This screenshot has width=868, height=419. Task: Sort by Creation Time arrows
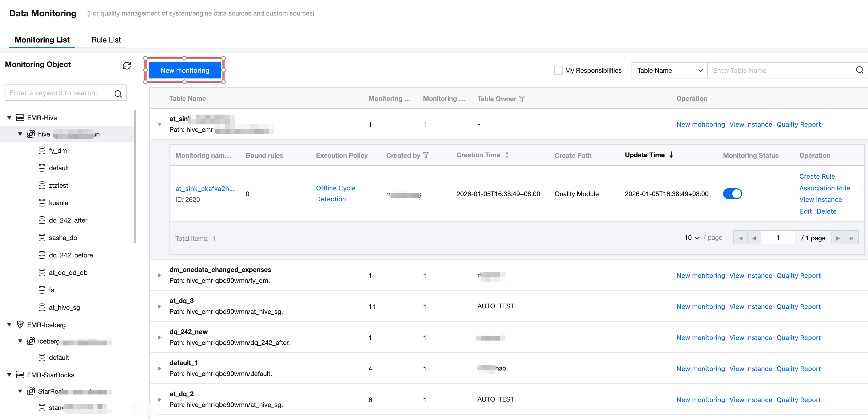[507, 155]
